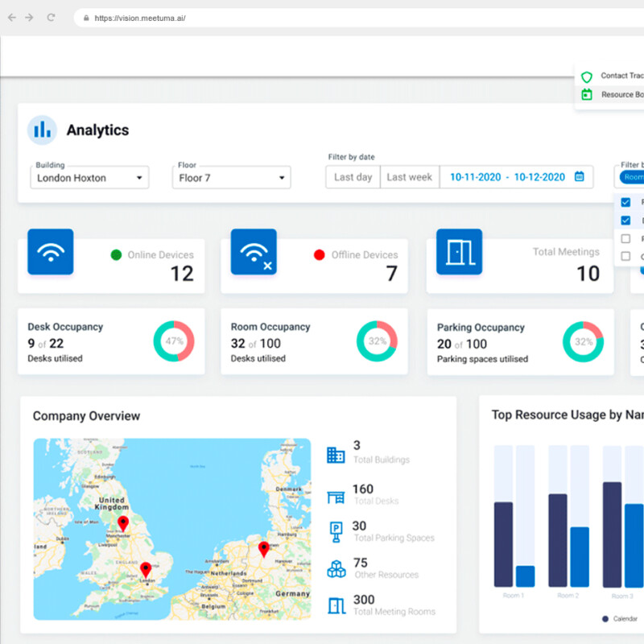The width and height of the screenshot is (644, 644).
Task: Click the Room 3 dark navy bar
Action: 612,535
